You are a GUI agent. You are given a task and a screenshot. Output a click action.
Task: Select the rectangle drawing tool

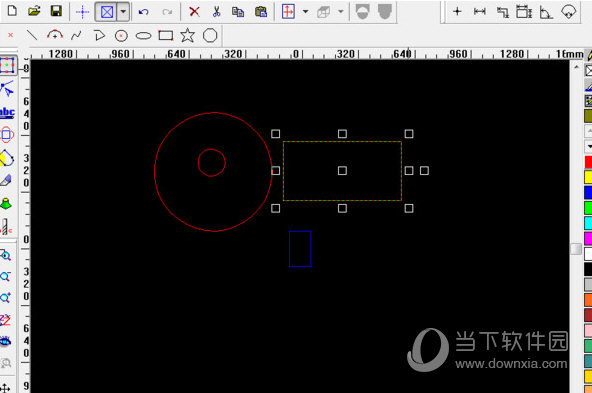coord(166,35)
